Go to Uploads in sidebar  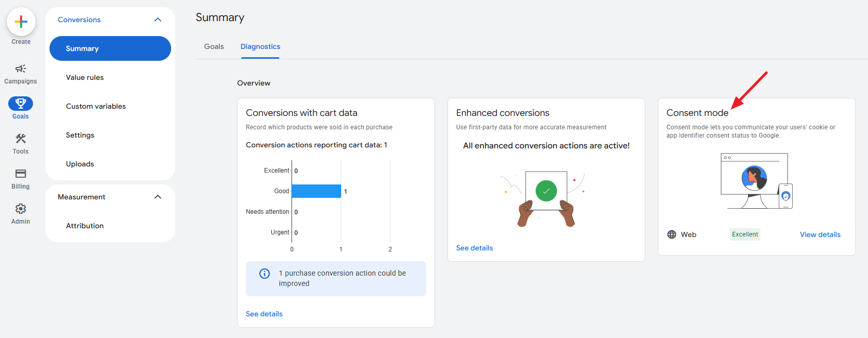tap(80, 164)
